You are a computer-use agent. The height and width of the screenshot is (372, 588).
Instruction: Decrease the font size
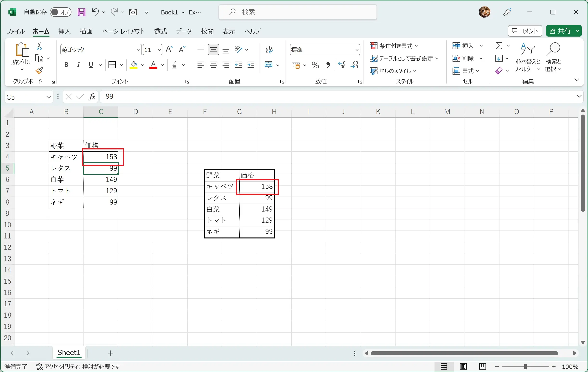pos(182,50)
